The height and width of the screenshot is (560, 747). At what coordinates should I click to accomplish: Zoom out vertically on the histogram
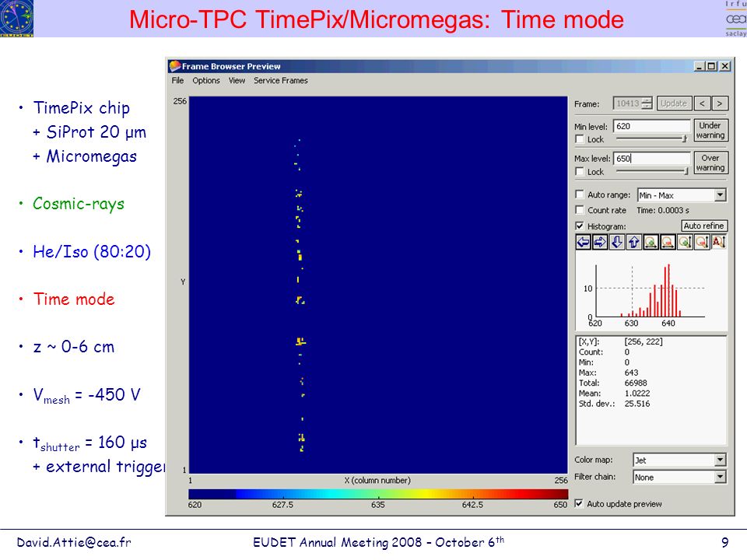701,242
